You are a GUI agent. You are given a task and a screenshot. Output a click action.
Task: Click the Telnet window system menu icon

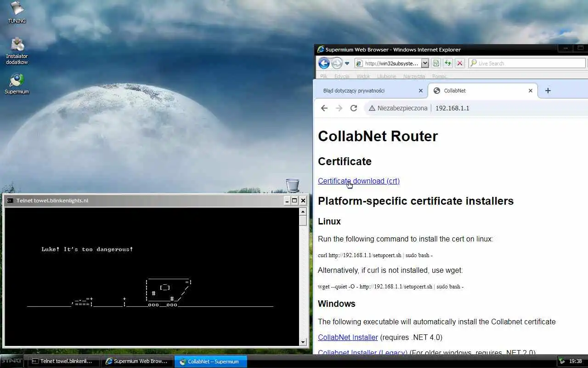[10, 201]
